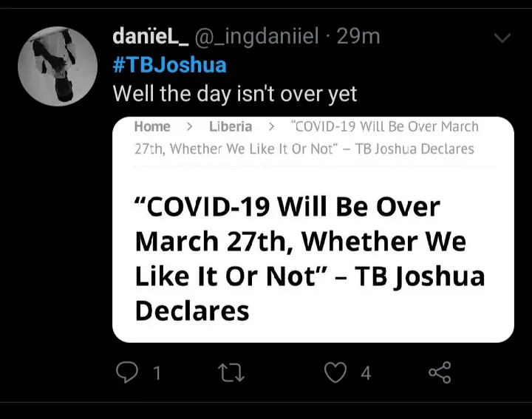Retweet using the retweet arrows icon
532x419 pixels.
pyautogui.click(x=231, y=372)
